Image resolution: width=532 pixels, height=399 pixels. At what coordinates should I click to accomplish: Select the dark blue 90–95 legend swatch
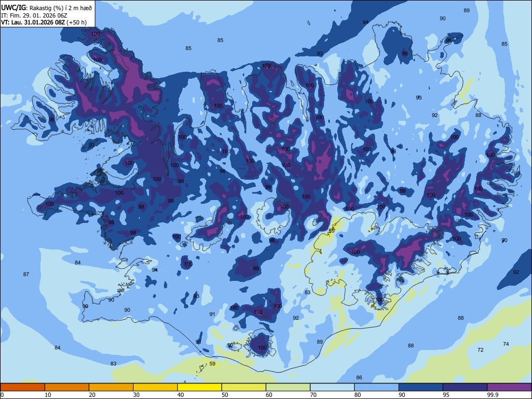[421, 387]
